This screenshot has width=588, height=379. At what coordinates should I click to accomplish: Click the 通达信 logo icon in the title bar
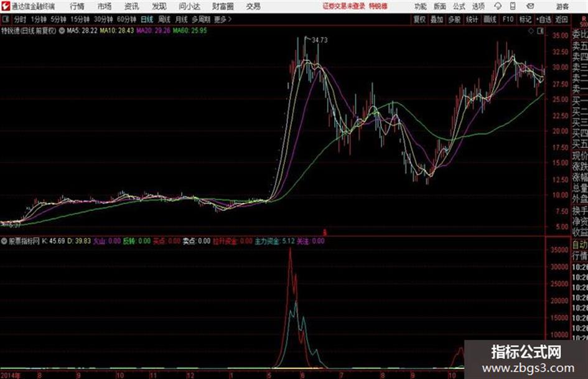(x=6, y=6)
